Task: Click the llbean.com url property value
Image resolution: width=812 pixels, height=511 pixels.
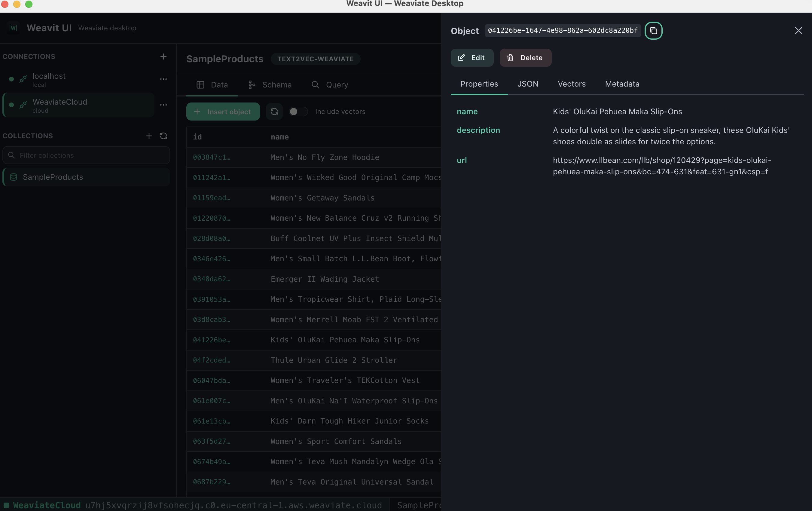Action: click(x=662, y=166)
